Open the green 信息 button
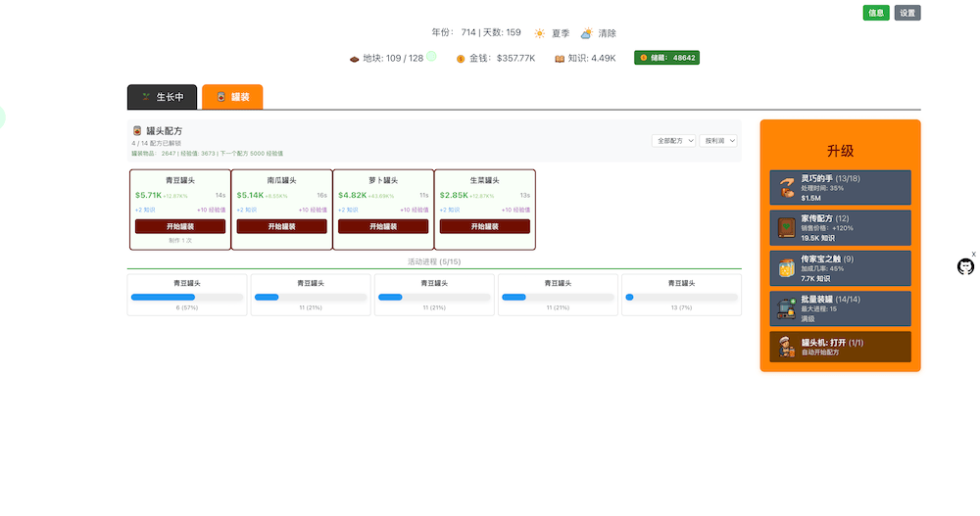This screenshot has width=980, height=516. pos(876,13)
